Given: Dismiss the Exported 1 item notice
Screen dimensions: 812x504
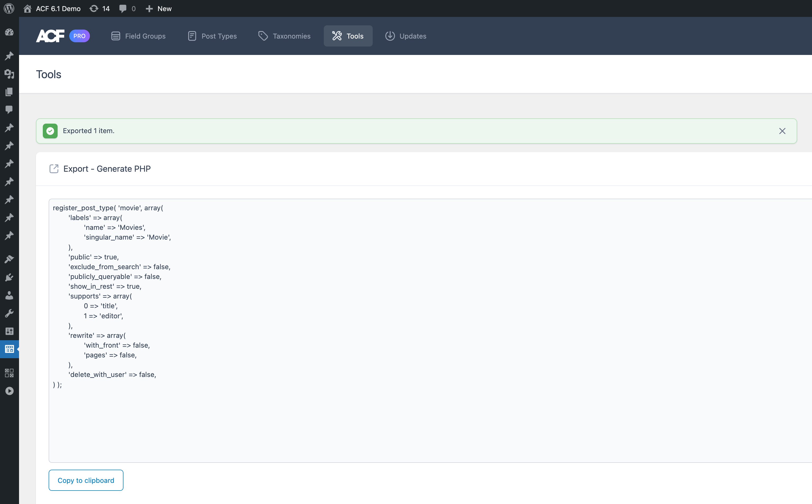Looking at the screenshot, I should click(782, 131).
